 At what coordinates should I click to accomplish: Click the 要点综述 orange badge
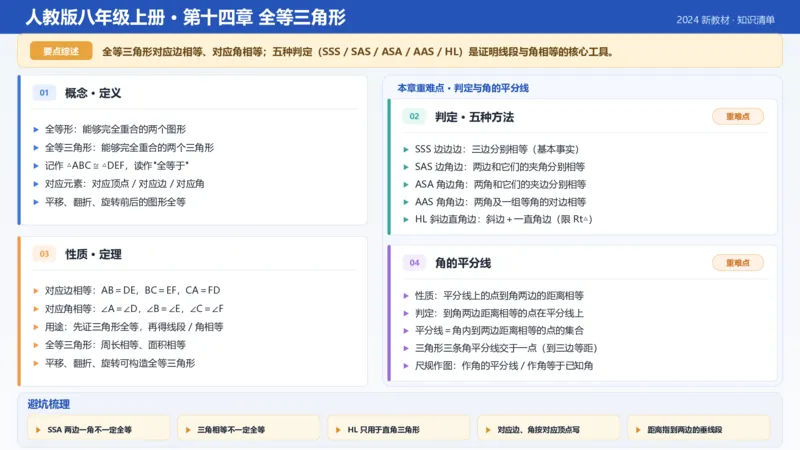click(61, 51)
